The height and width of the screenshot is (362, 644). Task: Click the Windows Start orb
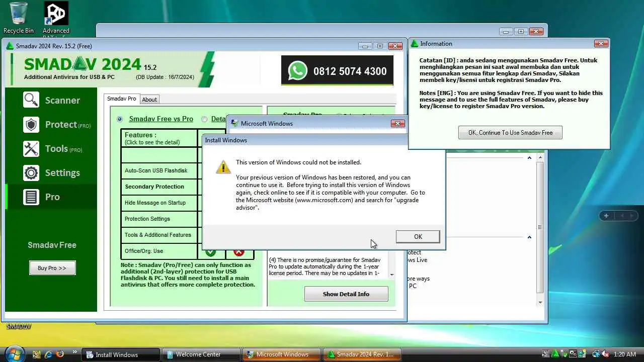[x=14, y=353]
